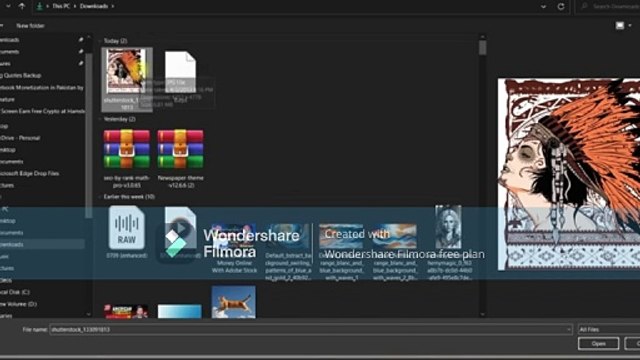Open the Screen Earn Free Crypto sidebar folder
Image resolution: width=640 pixels, height=360 pixels.
point(42,111)
